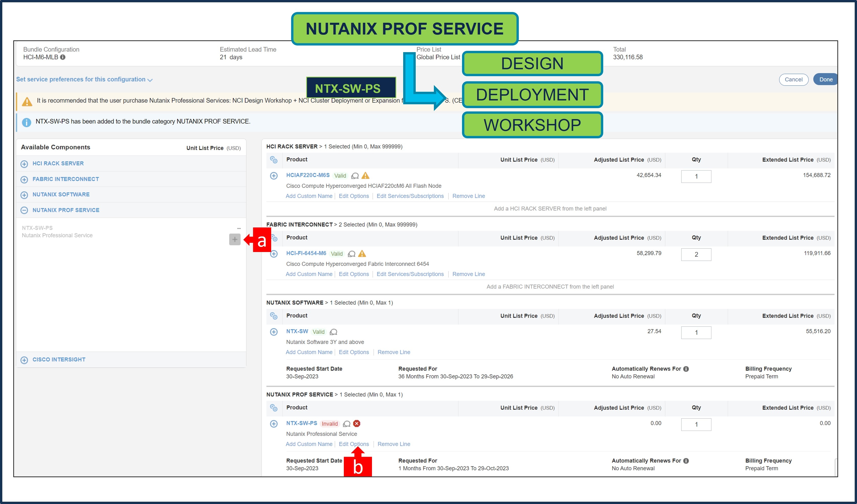The height and width of the screenshot is (504, 857).
Task: Click expand-all icon in NUTANIX PROF SERVICE header
Action: [274, 408]
